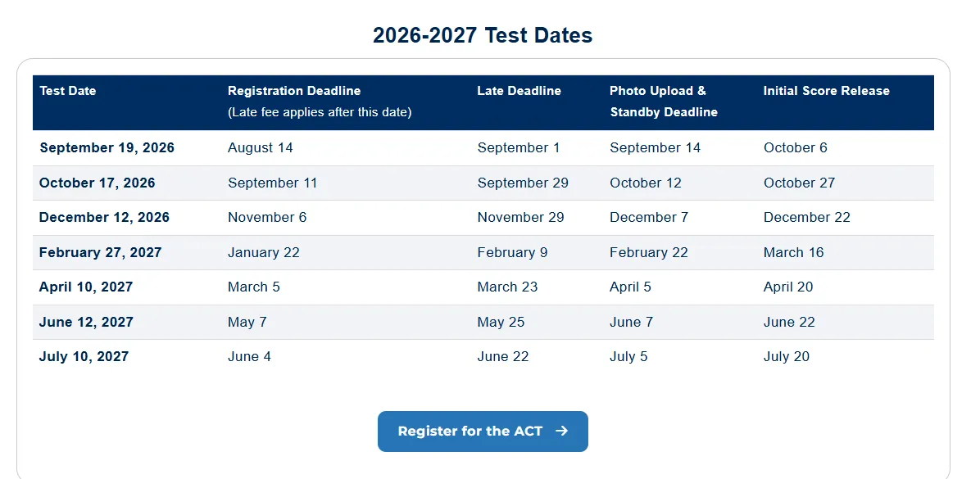Click the Register for the ACT button
980x479 pixels.
[483, 431]
